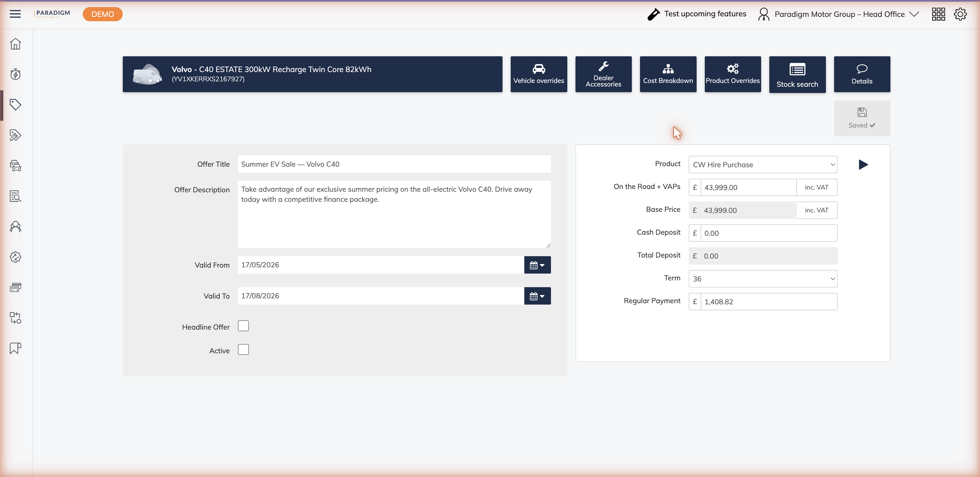Click the Valid From date field
This screenshot has width=980, height=477.
coord(381,265)
